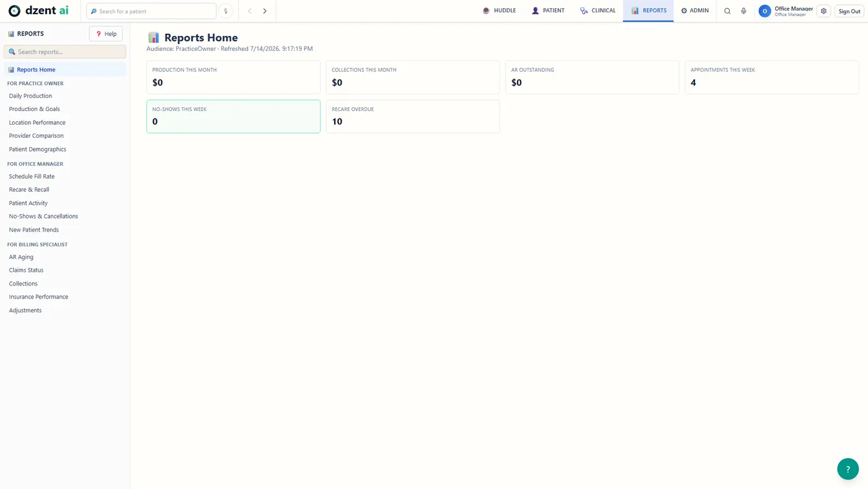This screenshot has width=868, height=489.
Task: Open the settings gear next to Office Manager
Action: (x=823, y=11)
